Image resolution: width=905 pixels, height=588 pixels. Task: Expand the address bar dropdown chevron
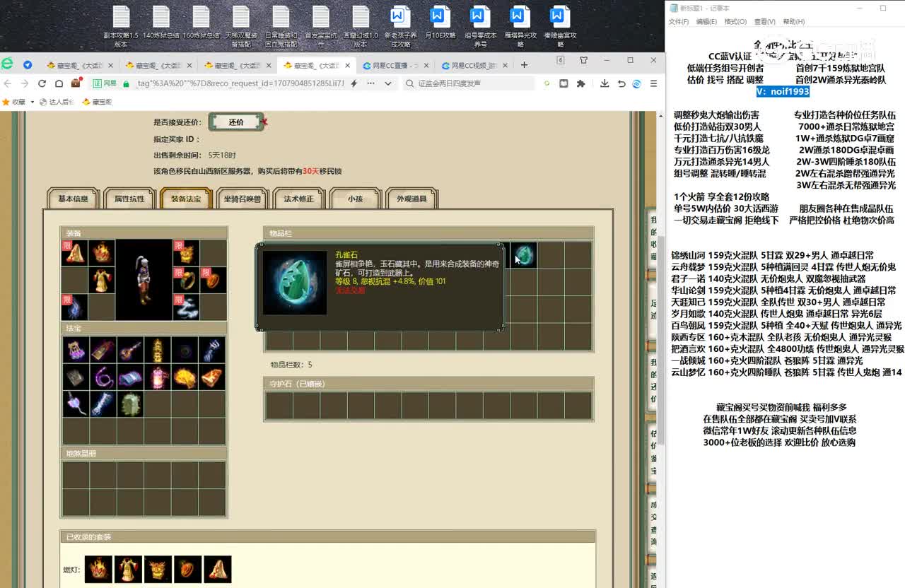click(x=388, y=83)
